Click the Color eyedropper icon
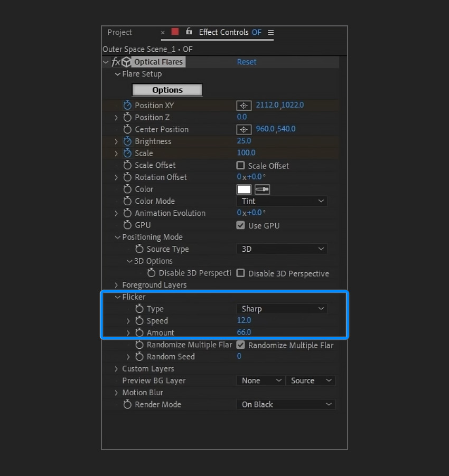The image size is (449, 476). 262,189
